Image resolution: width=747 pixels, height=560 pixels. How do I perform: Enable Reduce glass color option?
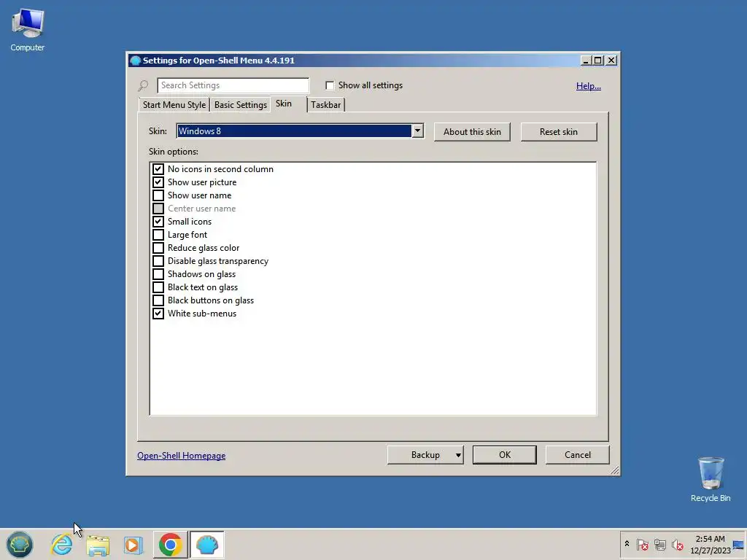[x=158, y=248]
